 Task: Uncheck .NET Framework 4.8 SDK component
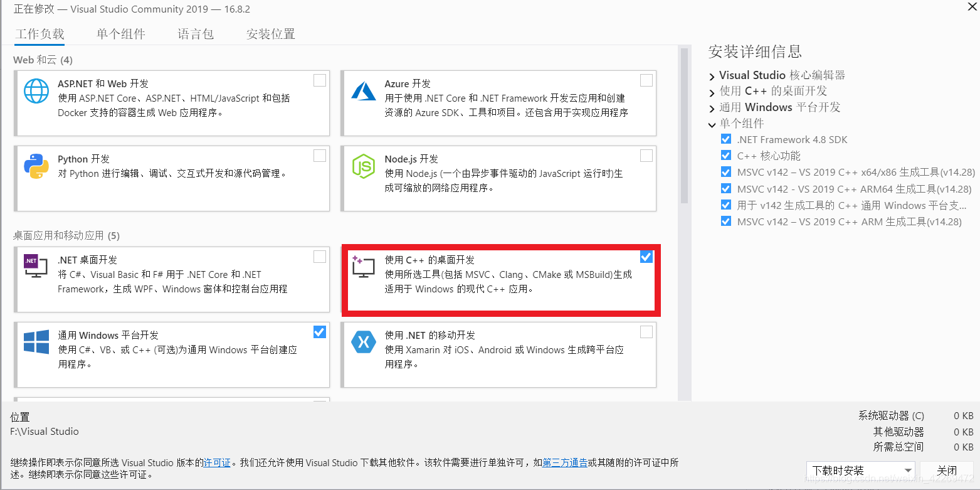point(726,139)
